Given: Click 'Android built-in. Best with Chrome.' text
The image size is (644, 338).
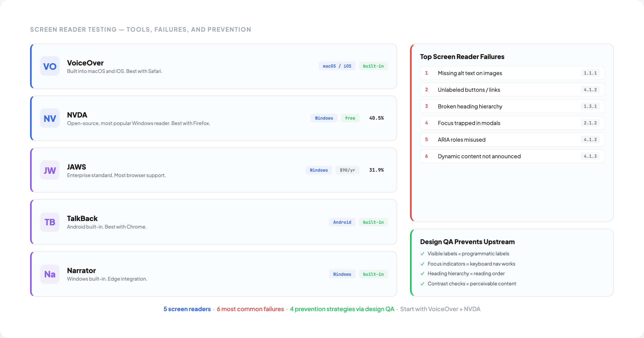Looking at the screenshot, I should [107, 227].
